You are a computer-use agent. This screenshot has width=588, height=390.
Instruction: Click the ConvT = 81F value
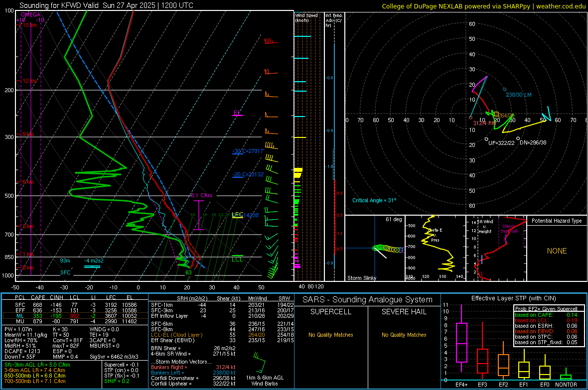point(68,340)
